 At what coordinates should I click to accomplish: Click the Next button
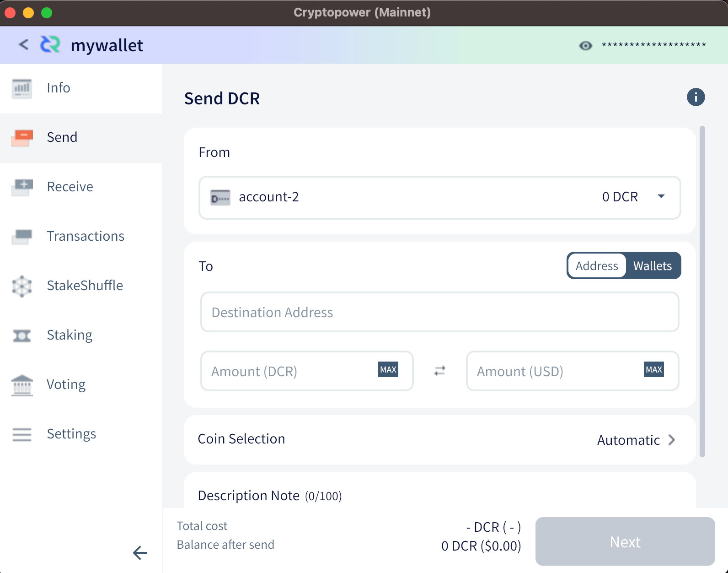625,541
